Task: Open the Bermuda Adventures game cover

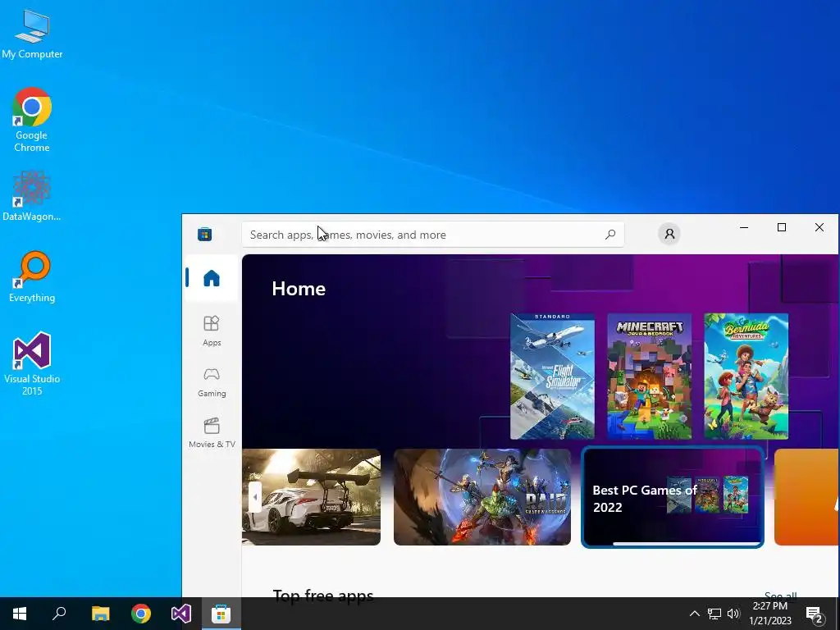Action: [746, 376]
